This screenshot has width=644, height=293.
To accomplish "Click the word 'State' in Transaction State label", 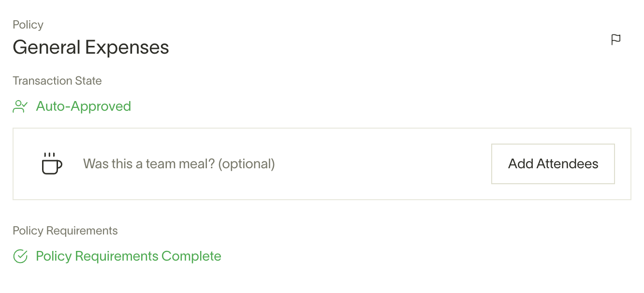I will pyautogui.click(x=88, y=81).
